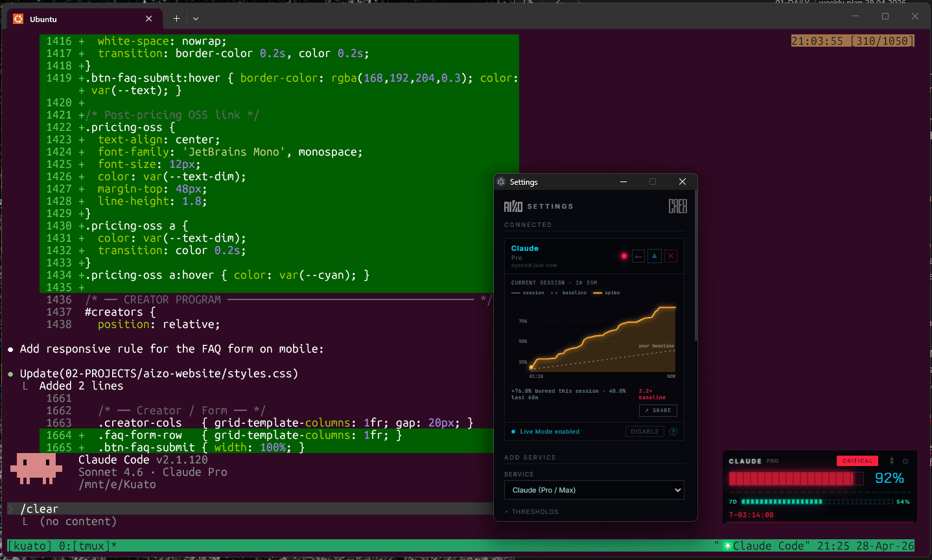Click Update(02-PROJECTS/aizo-website/styles.css) line
Screen dimensions: 932x560
point(159,373)
